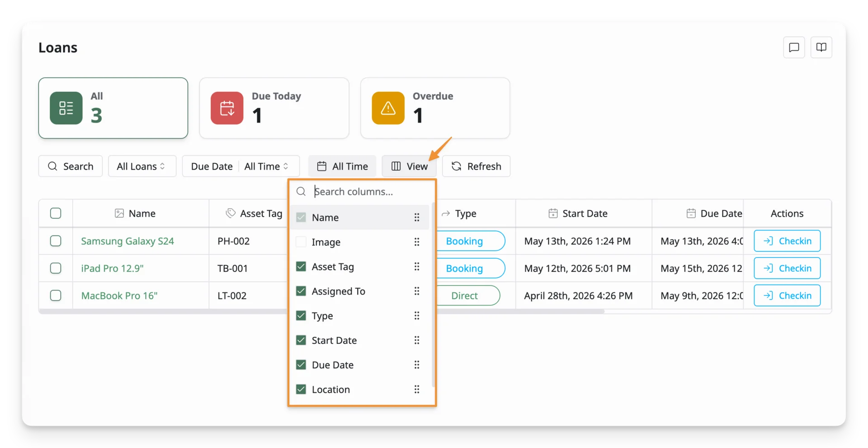This screenshot has height=448, width=868.
Task: Click the arrow icon in Type header
Action: (446, 213)
